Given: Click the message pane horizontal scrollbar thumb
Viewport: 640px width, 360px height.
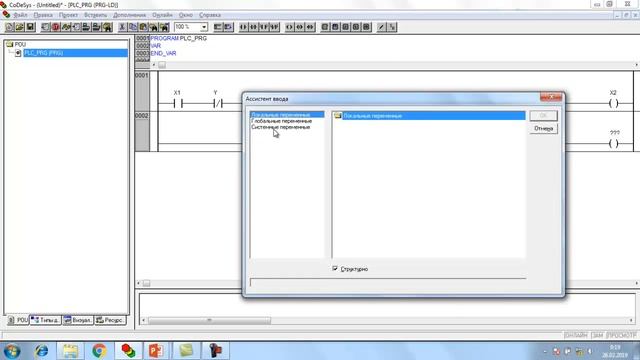Looking at the screenshot, I should [209, 320].
